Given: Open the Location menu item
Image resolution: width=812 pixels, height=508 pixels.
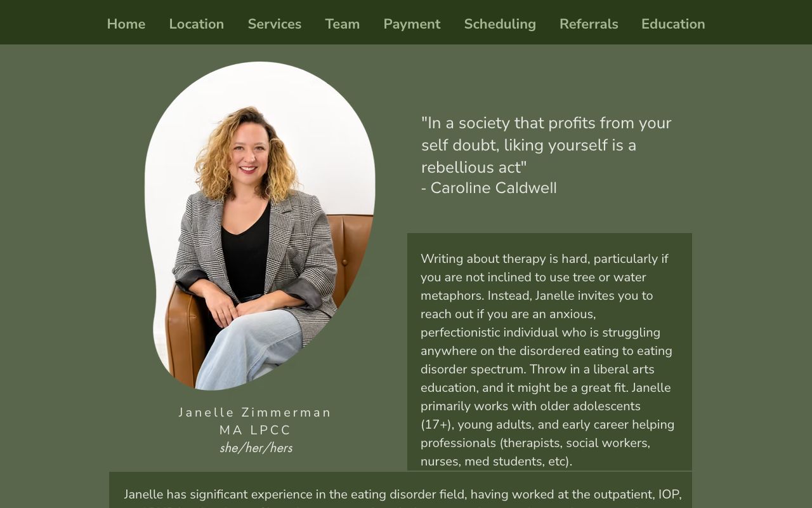Looking at the screenshot, I should 196,24.
